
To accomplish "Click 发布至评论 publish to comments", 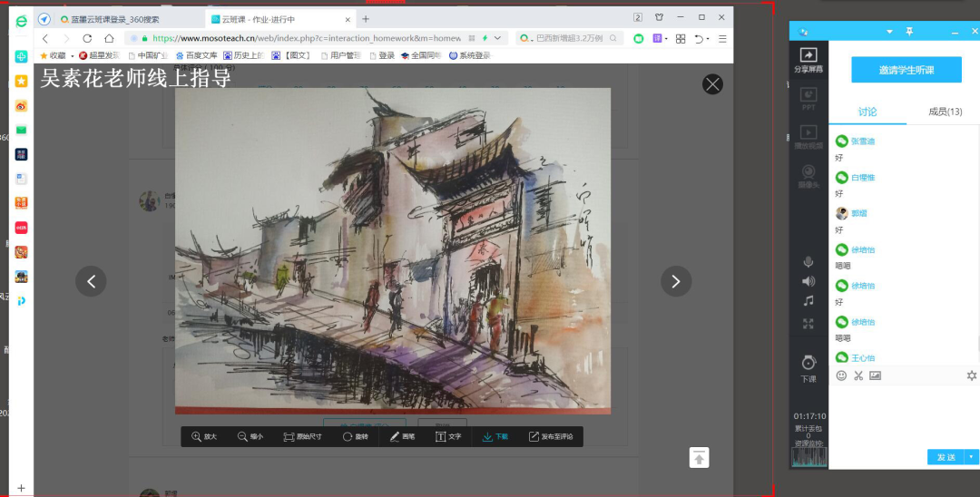I will point(551,436).
